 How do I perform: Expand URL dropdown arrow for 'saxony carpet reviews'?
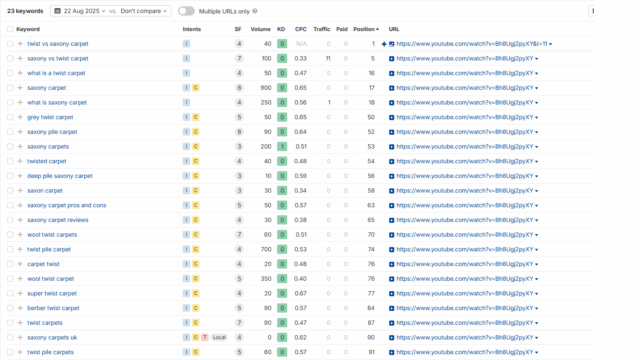(x=536, y=220)
